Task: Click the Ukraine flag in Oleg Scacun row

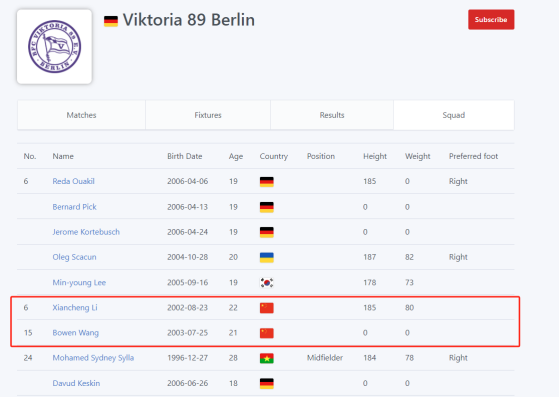Action: (x=267, y=257)
